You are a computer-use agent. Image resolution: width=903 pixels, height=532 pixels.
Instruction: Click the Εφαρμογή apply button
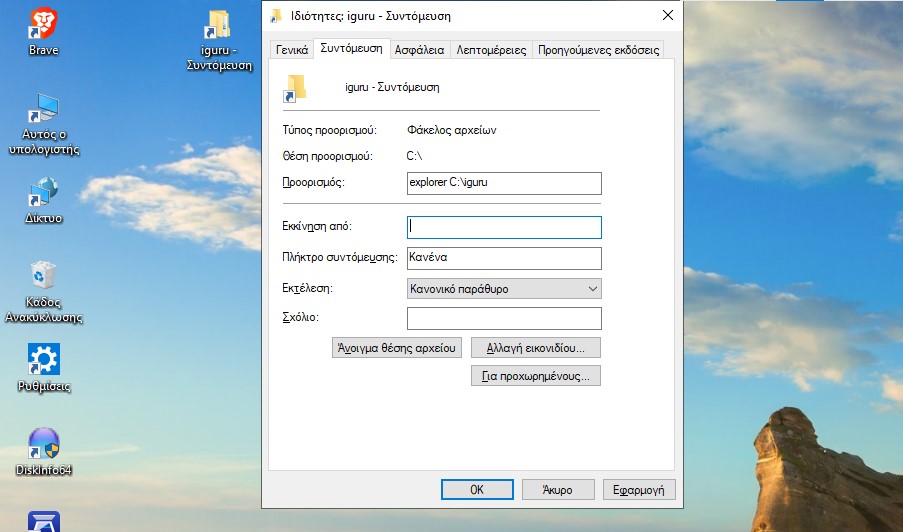pos(639,489)
